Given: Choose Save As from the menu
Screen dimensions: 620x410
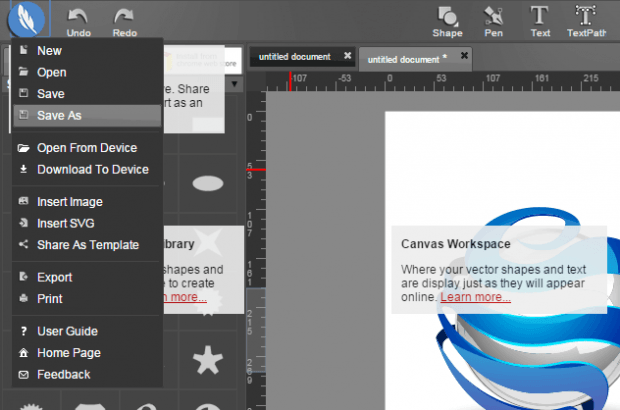Looking at the screenshot, I should point(59,116).
